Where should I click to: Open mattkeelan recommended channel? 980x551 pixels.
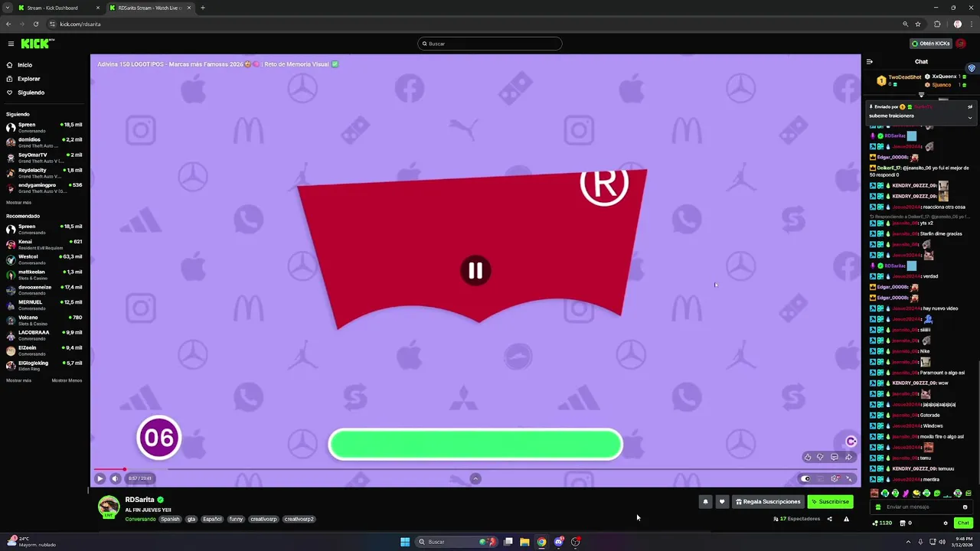pyautogui.click(x=44, y=274)
